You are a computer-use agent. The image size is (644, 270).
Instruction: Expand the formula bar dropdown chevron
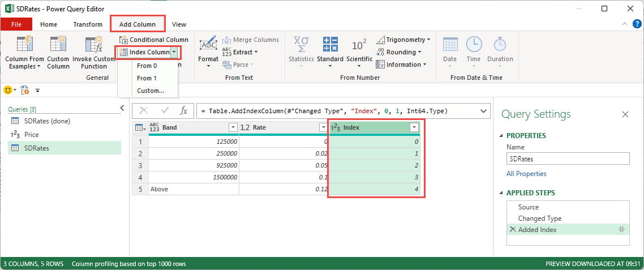[484, 112]
